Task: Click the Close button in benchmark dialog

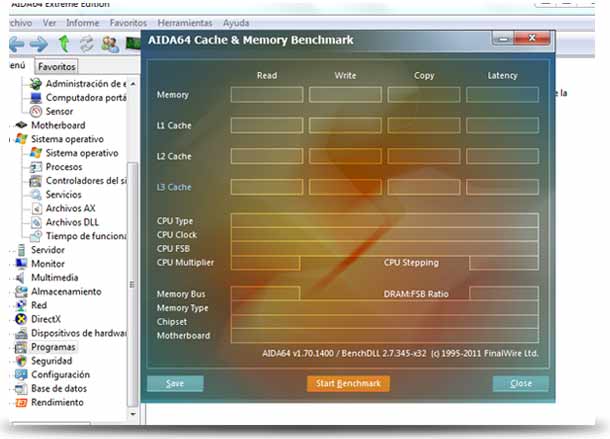Action: click(521, 384)
